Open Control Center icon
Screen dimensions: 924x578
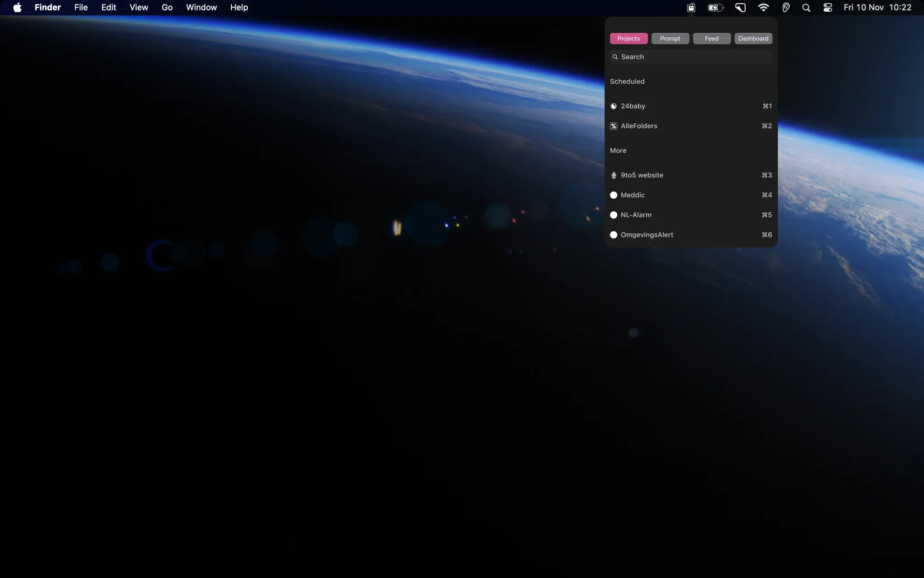[x=827, y=8]
